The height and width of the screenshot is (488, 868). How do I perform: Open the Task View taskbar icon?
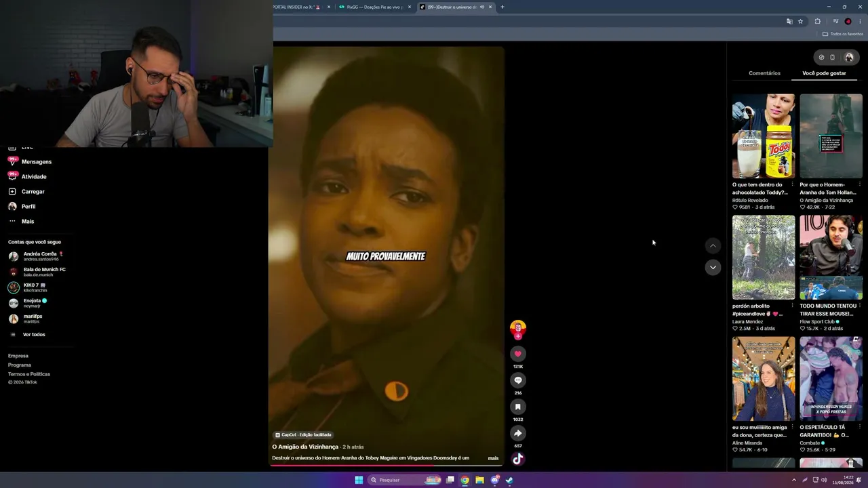pos(450,480)
